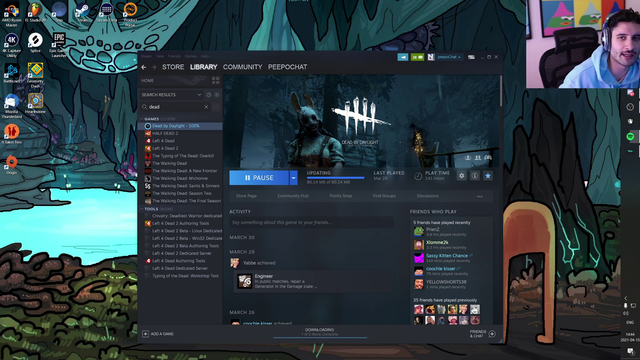Select HALF DEAD 2 in games list
Image resolution: width=640 pixels, height=360 pixels.
[x=165, y=133]
